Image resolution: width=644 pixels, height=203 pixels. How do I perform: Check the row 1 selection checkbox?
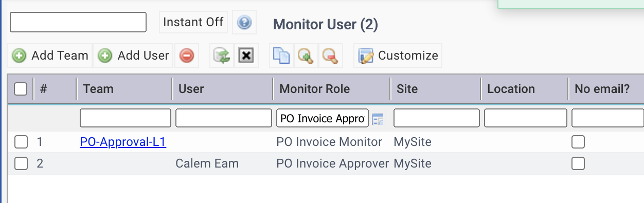tap(21, 142)
